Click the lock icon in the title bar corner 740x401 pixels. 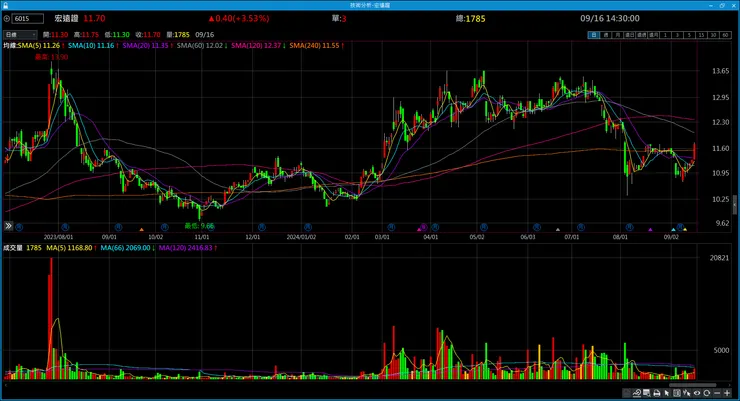[x=5, y=5]
